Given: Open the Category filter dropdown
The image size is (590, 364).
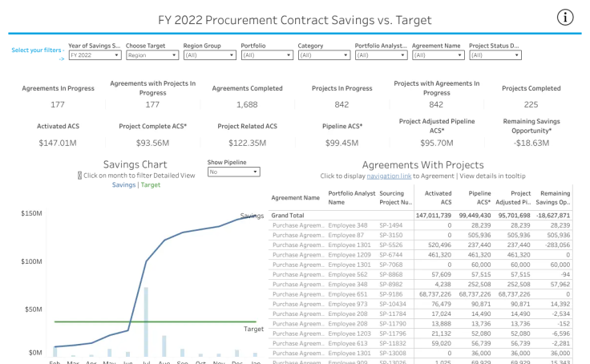Looking at the screenshot, I should point(324,55).
